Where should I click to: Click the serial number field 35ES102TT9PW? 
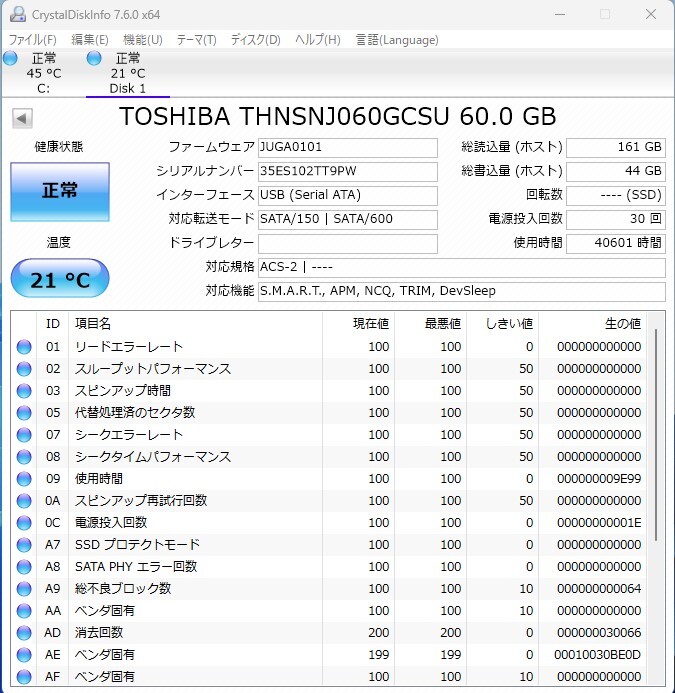click(347, 171)
